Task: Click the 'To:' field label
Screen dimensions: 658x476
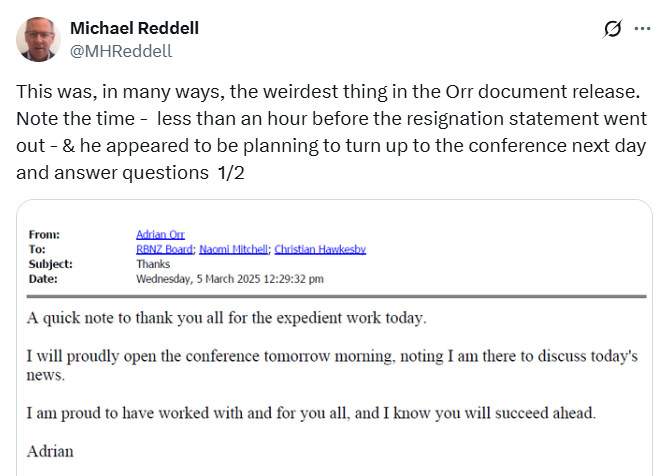Action: coord(39,249)
